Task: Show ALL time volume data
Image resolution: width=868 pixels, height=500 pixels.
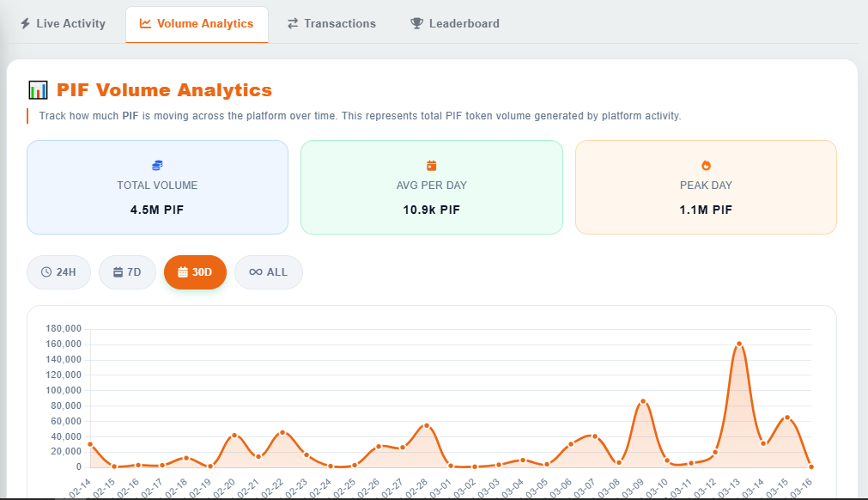Action: click(269, 272)
